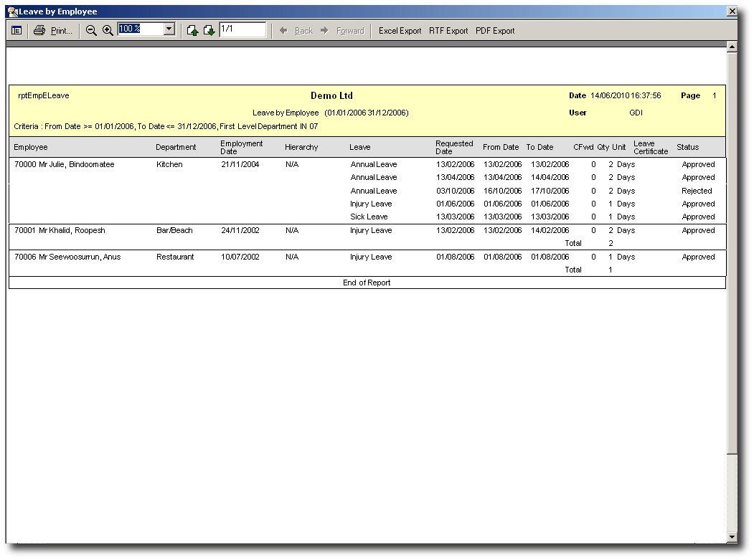Click the Back arrow icon

pyautogui.click(x=283, y=31)
